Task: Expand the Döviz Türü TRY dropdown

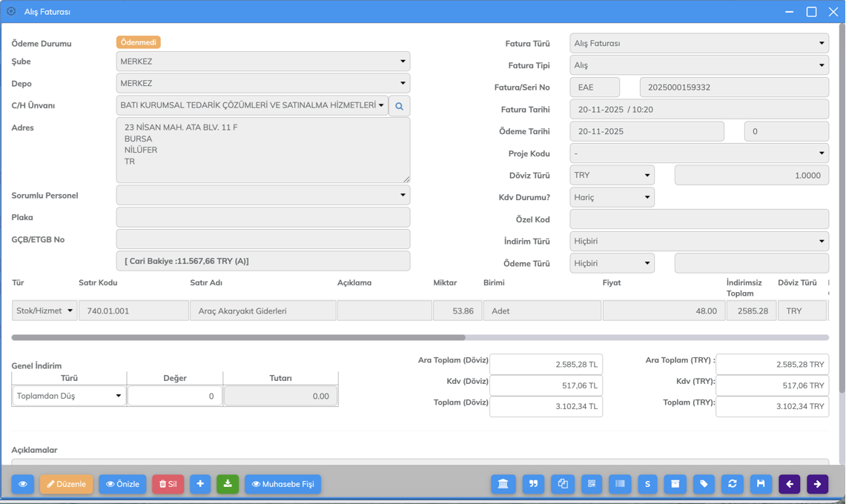Action: pyautogui.click(x=612, y=176)
